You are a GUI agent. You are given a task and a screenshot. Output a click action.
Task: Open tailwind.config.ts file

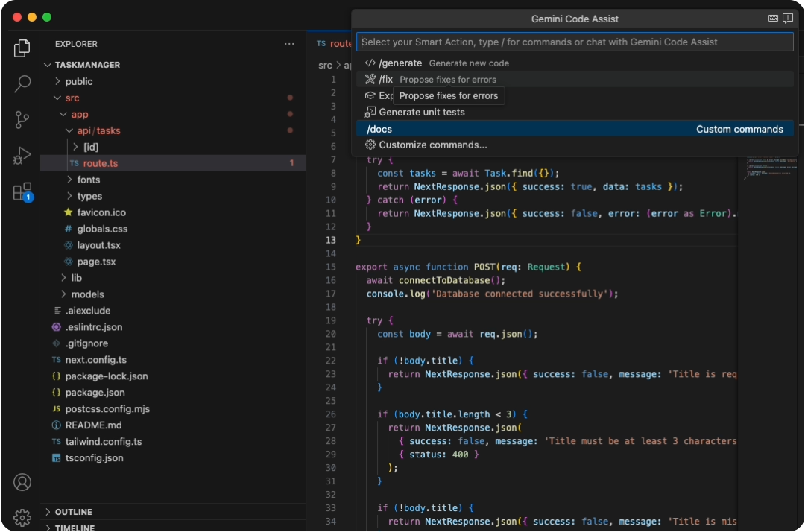173,442
